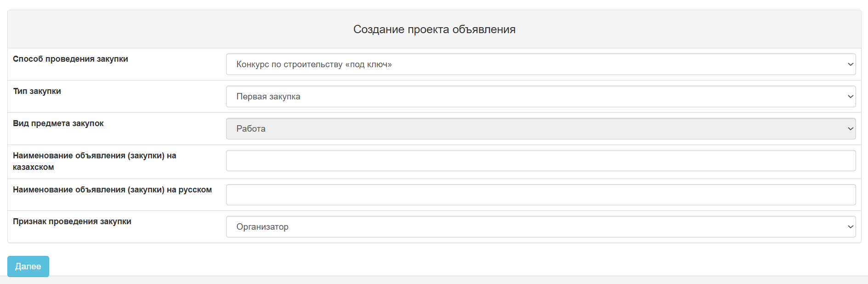Click the «Признак проведения закупки» label
Viewport: 868px width, 284px height.
pyautogui.click(x=72, y=221)
